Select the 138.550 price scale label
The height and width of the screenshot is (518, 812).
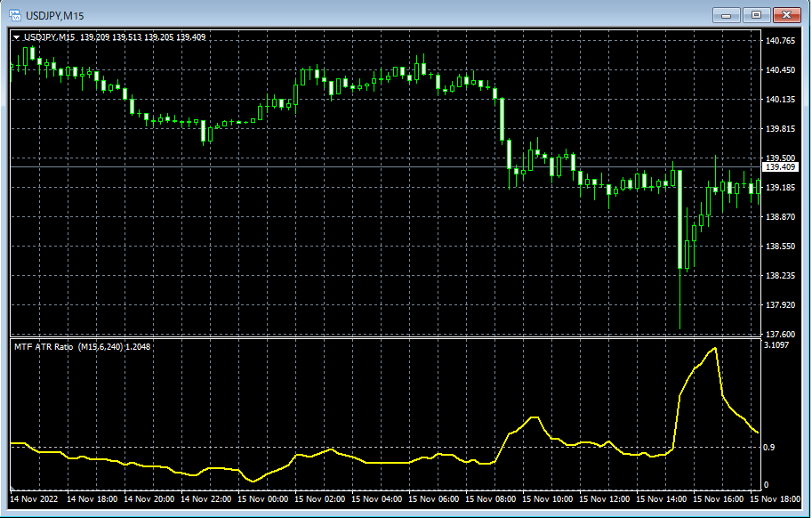click(x=780, y=246)
